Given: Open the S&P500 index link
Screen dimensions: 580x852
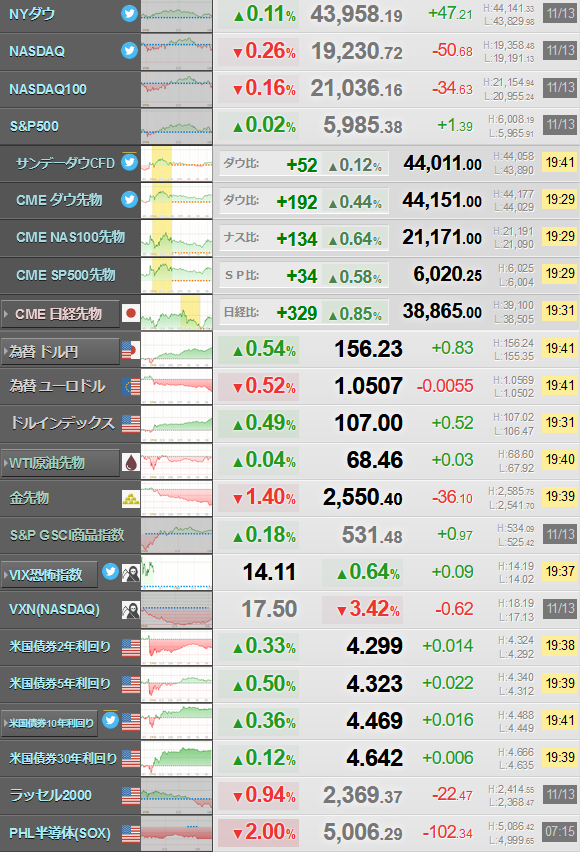Looking at the screenshot, I should click(34, 126).
